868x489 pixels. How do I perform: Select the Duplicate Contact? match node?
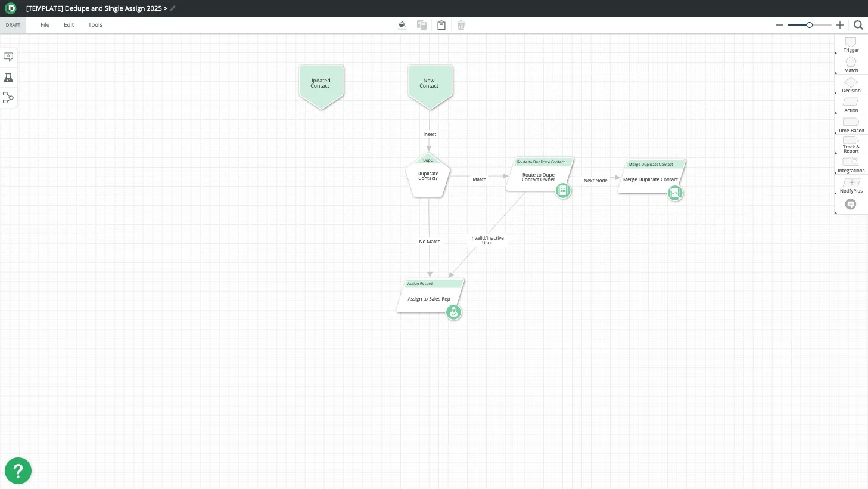[428, 175]
